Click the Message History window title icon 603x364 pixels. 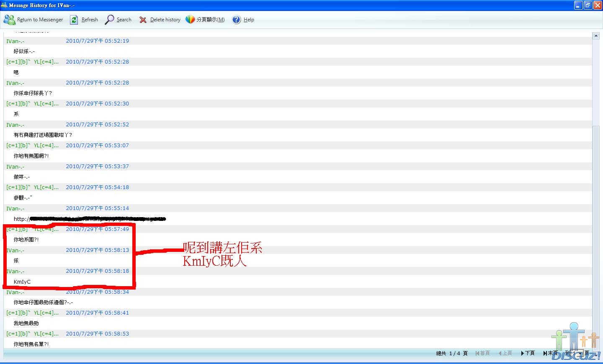coord(4,5)
